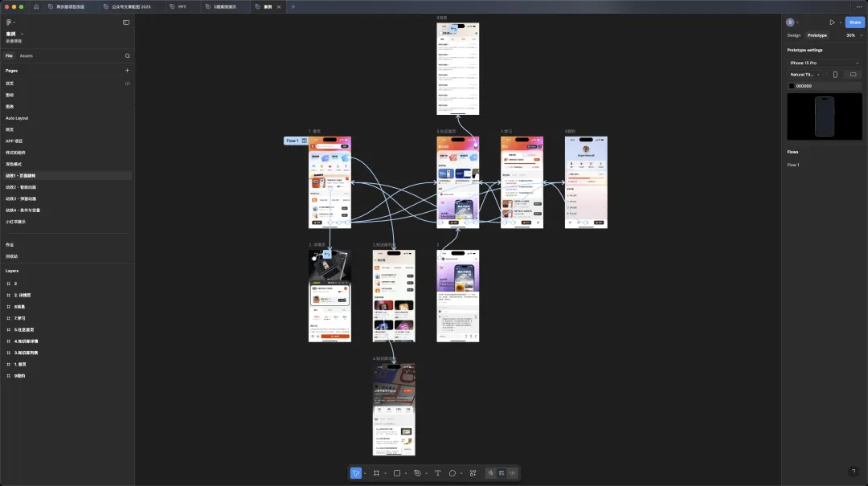868x486 pixels.
Task: Pick the Pen tool
Action: click(x=417, y=473)
